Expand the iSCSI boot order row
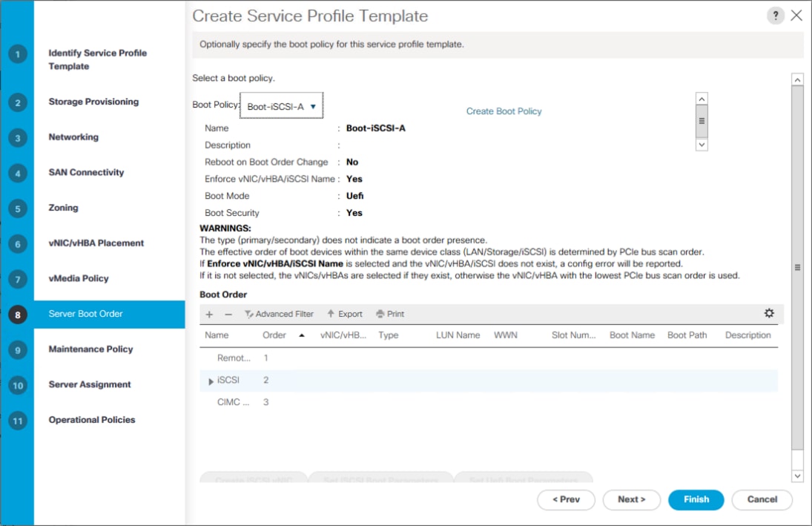 point(211,381)
